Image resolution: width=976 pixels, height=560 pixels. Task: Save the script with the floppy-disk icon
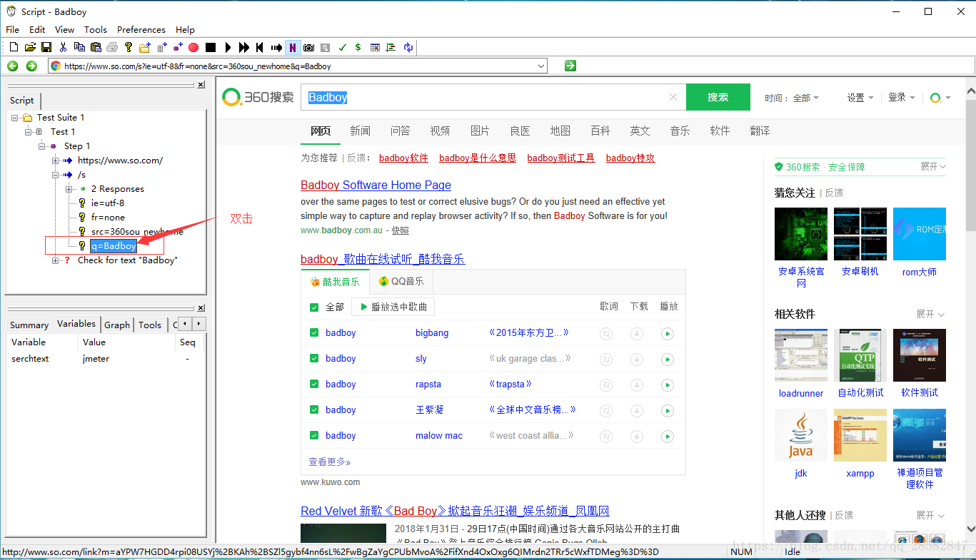pyautogui.click(x=46, y=47)
